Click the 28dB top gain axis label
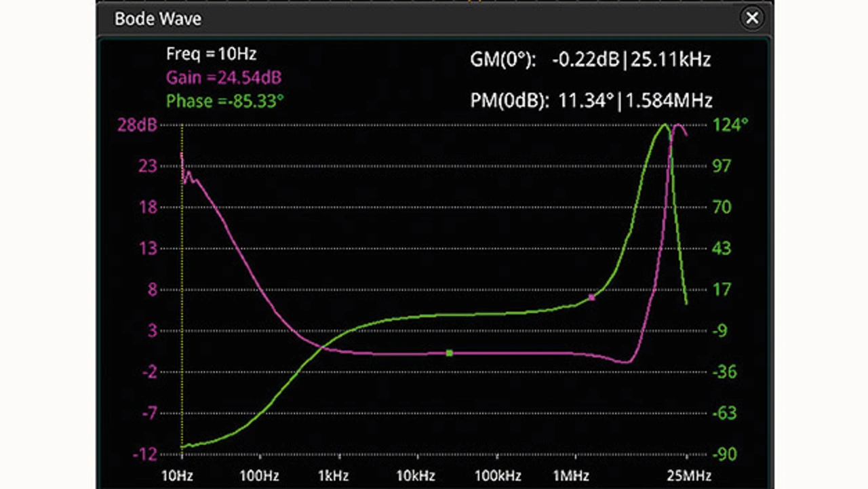Viewport: 868px width, 489px height. point(138,125)
